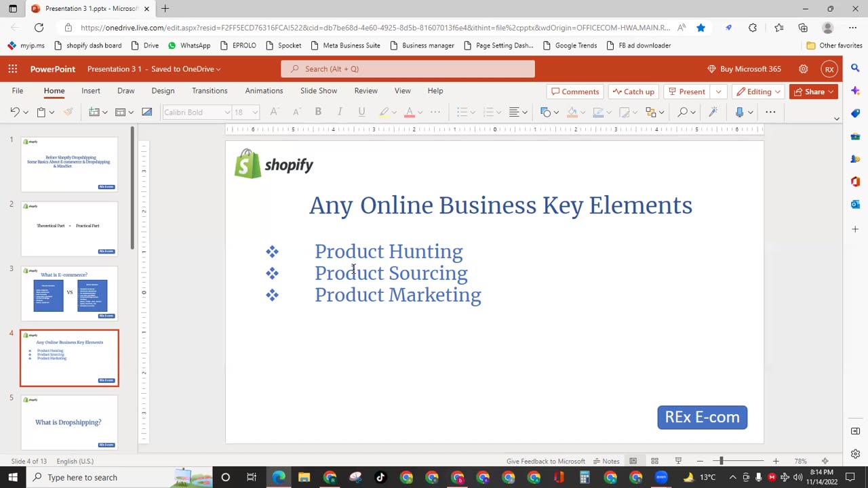Click the Arrange objects icon
The width and height of the screenshot is (868, 488).
coord(651,112)
